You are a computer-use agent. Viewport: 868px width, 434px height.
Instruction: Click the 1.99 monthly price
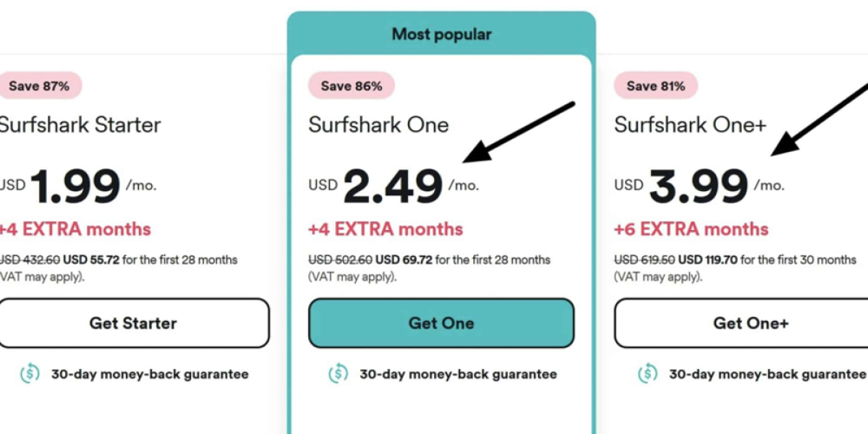point(75,186)
